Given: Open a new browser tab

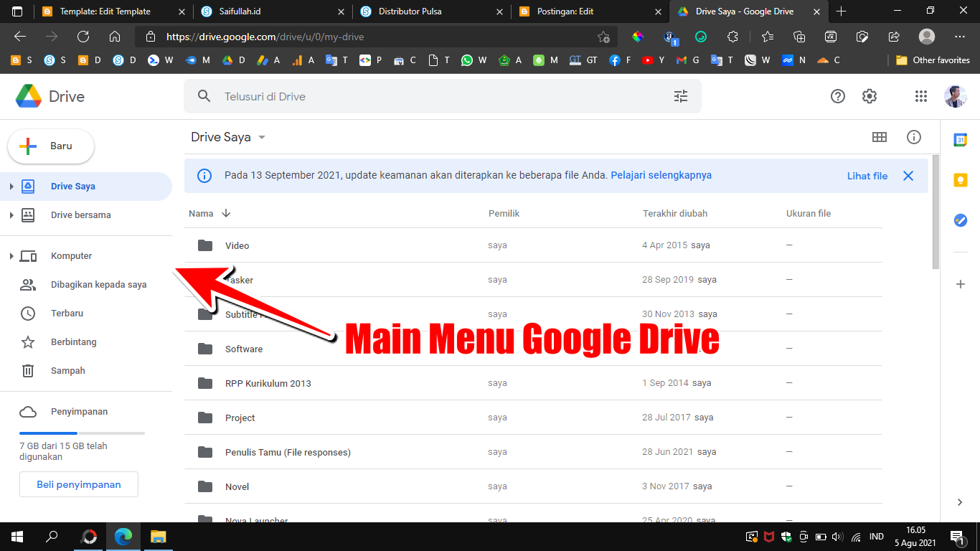Looking at the screenshot, I should coord(842,11).
